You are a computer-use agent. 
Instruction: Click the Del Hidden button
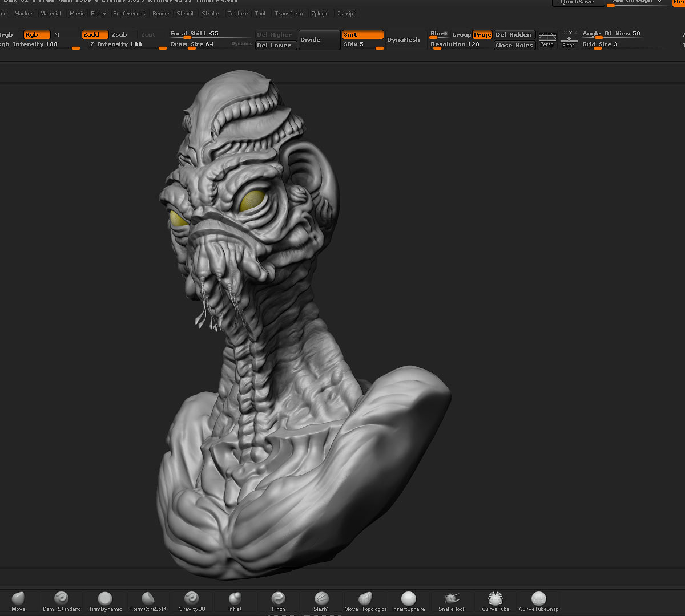point(514,35)
